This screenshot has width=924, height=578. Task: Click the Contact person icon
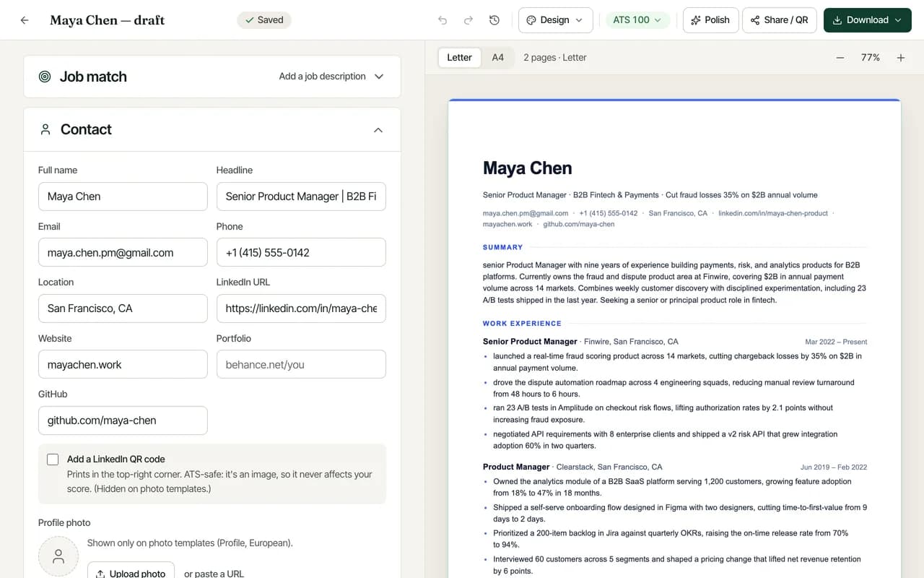(45, 129)
